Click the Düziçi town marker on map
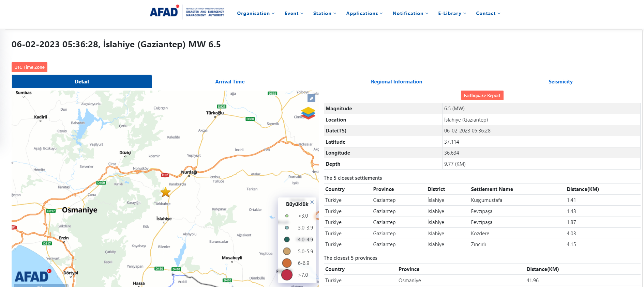Viewport: 644px width, 287px height. point(125,156)
